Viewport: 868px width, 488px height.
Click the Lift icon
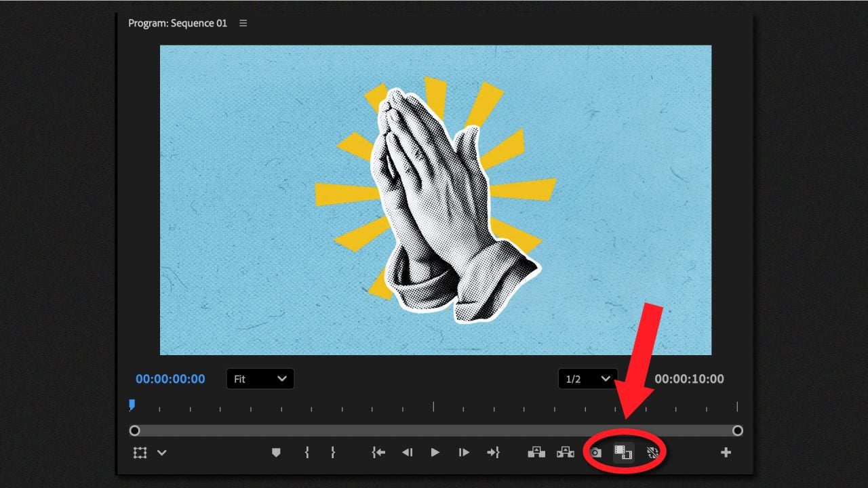[536, 452]
